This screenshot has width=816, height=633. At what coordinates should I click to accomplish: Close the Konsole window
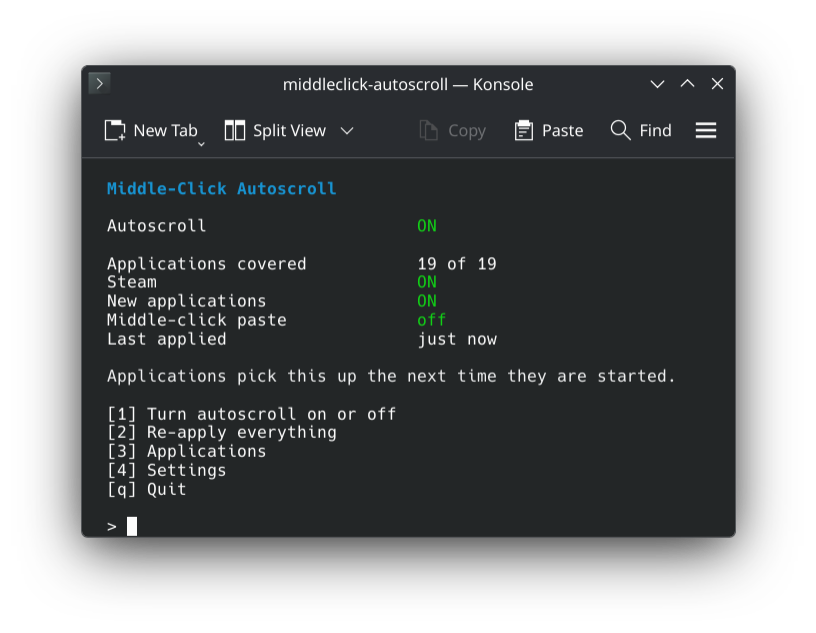pos(718,83)
